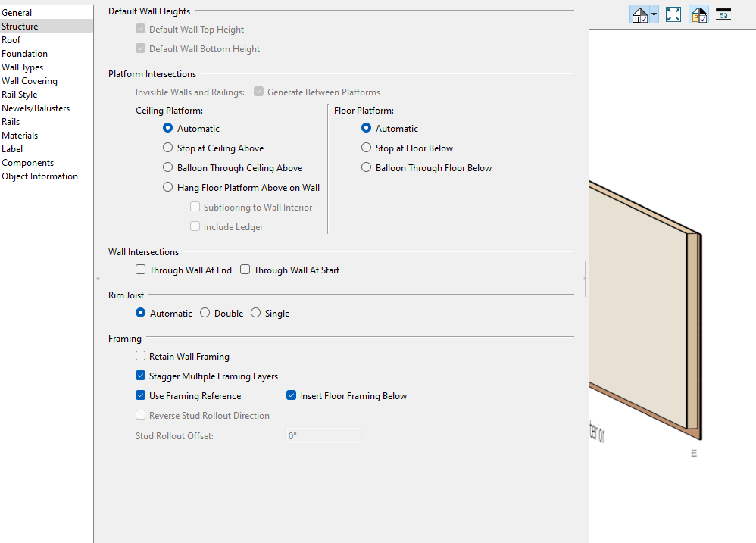Go to the Materials panel

[20, 136]
